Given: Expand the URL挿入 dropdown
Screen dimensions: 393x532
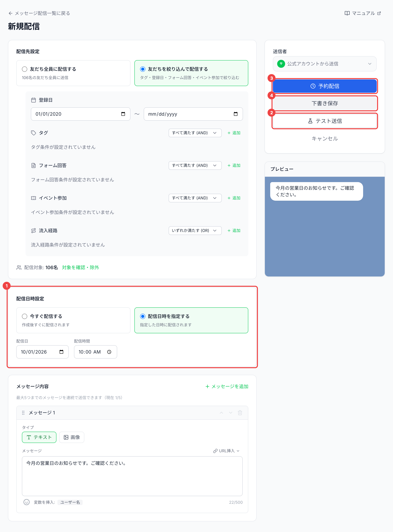Looking at the screenshot, I should pos(227,451).
